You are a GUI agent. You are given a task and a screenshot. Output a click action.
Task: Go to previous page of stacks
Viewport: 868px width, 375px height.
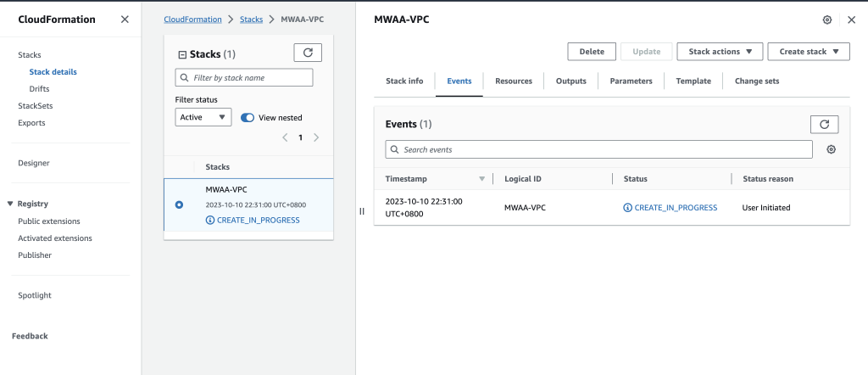click(x=285, y=137)
